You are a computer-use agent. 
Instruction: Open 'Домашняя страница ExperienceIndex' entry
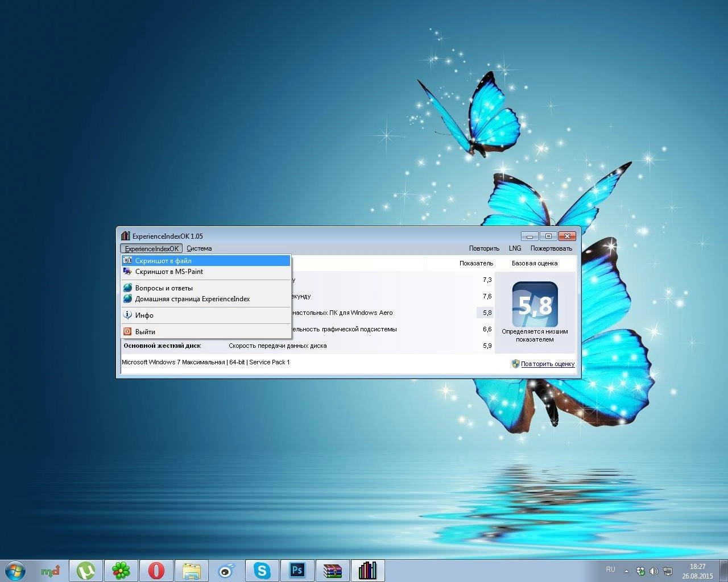click(206, 299)
